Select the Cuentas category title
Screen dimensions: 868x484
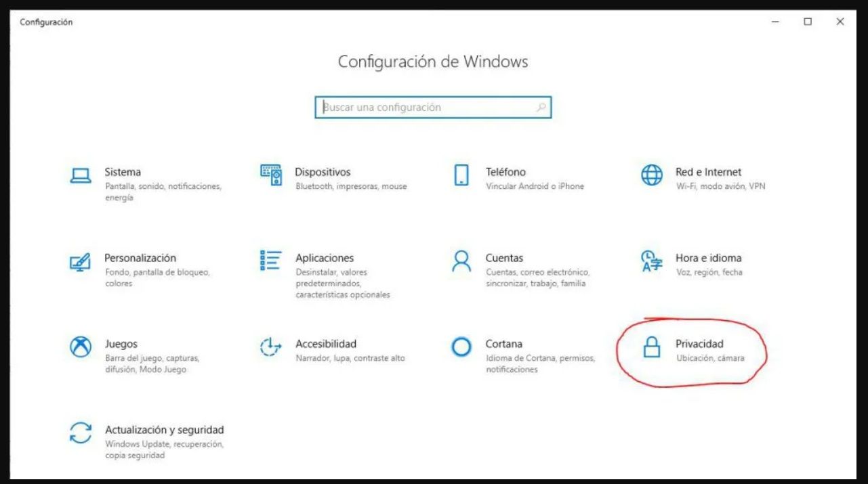click(504, 258)
